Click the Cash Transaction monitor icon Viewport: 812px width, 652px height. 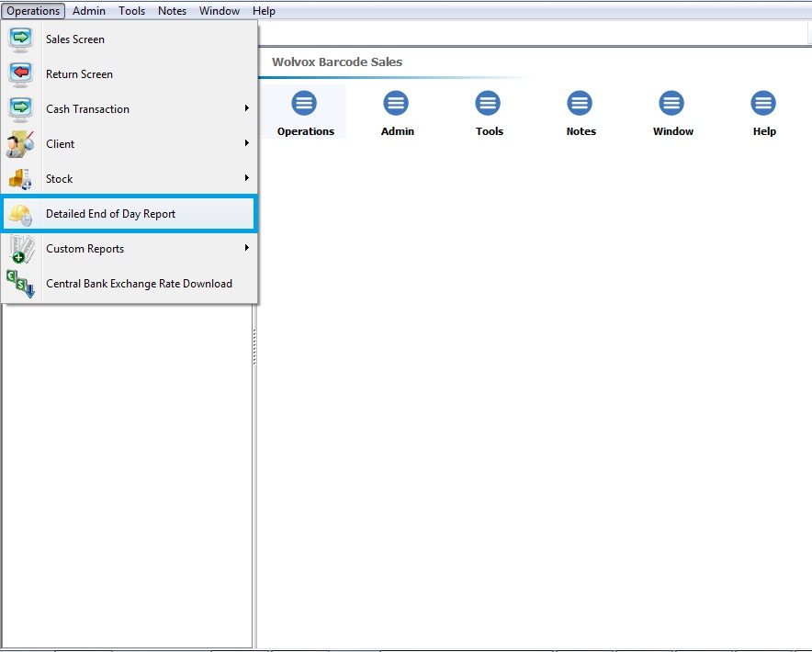point(21,108)
